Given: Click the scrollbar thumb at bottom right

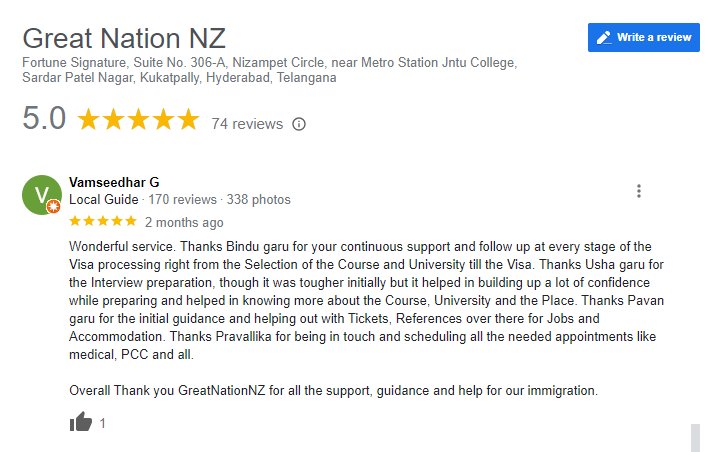Looking at the screenshot, I should click(x=694, y=437).
